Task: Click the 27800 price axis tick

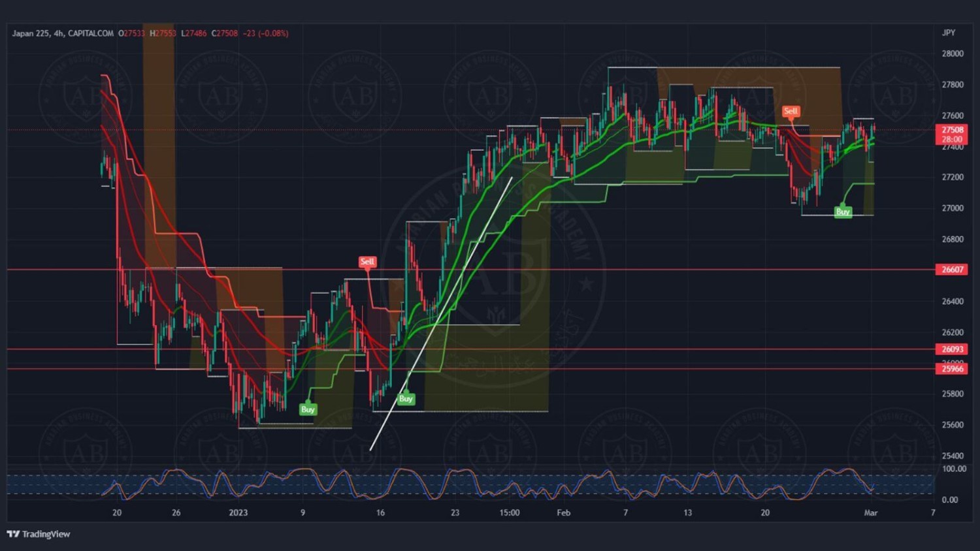Action: coord(953,85)
